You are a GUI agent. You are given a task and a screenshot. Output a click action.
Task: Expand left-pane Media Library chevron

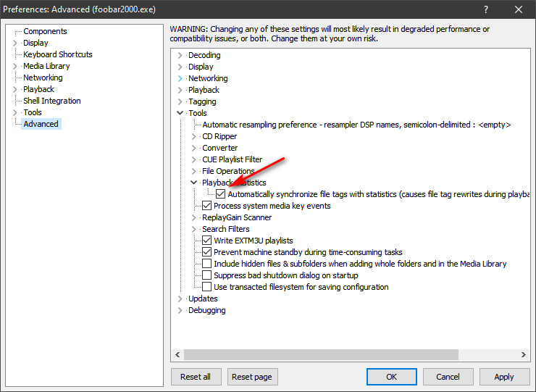click(14, 66)
